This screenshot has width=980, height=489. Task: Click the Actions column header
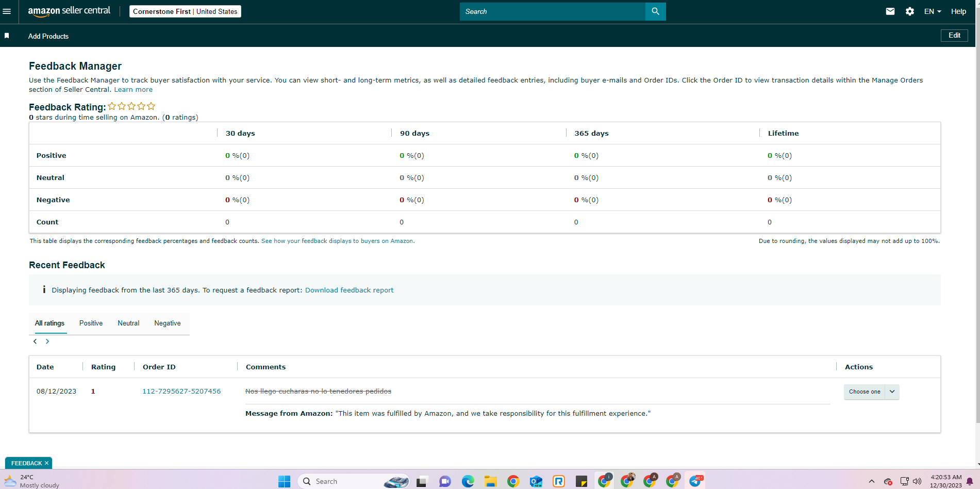tap(859, 367)
